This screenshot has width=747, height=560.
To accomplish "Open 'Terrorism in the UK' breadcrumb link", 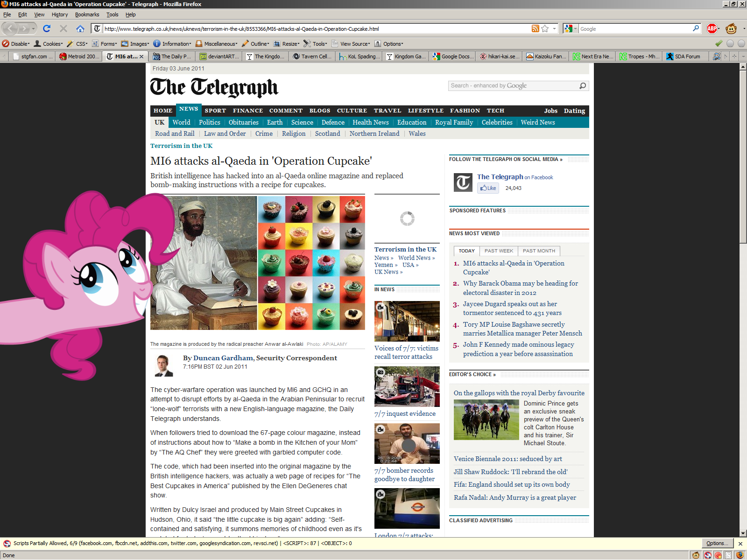I will [181, 146].
